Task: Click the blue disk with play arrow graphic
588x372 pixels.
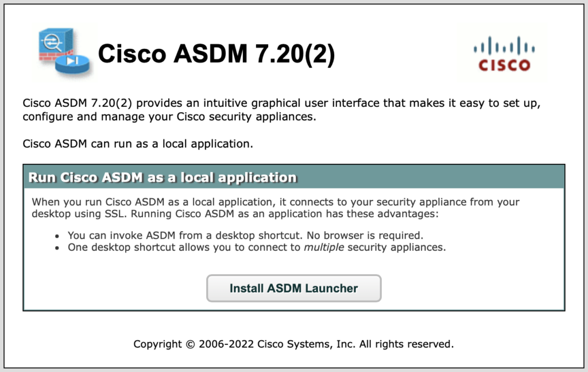Action: (73, 63)
